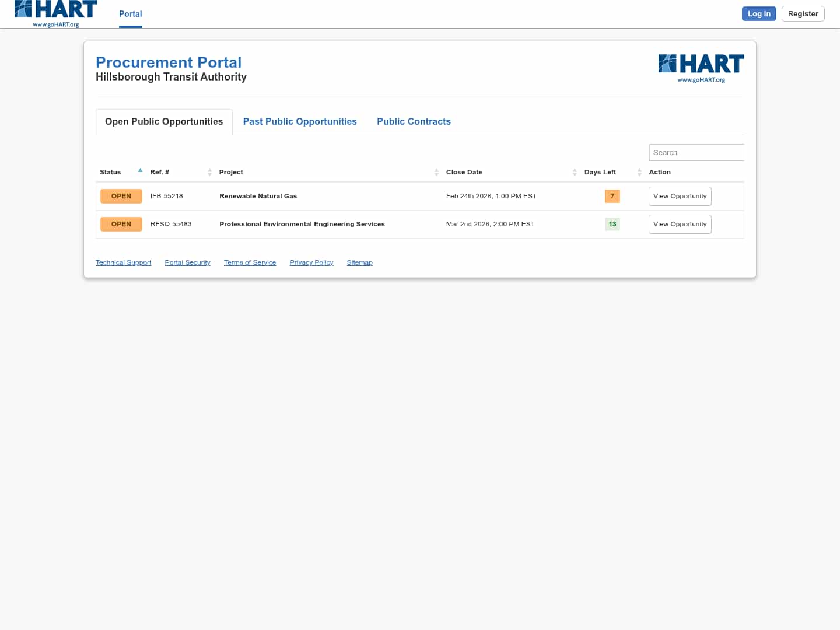The image size is (840, 630).
Task: Click the OPEN badge next to IFB-55218
Action: pos(121,196)
